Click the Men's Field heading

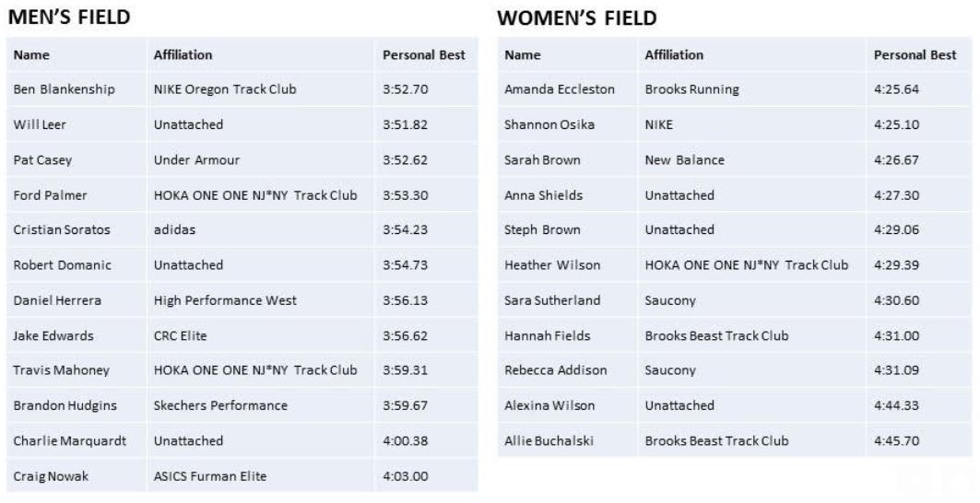click(69, 17)
